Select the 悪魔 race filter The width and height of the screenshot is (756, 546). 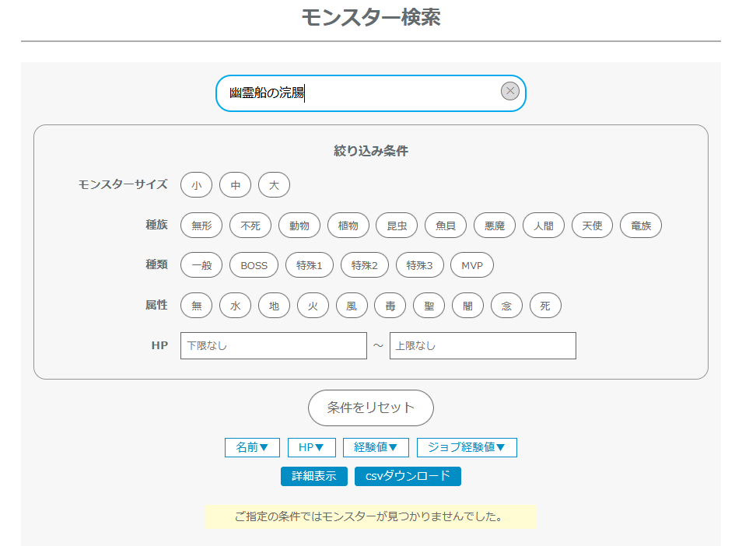click(495, 226)
